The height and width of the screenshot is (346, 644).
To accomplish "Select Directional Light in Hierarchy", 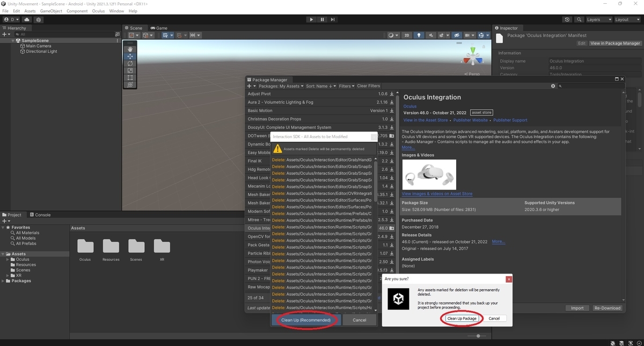I will (x=41, y=52).
